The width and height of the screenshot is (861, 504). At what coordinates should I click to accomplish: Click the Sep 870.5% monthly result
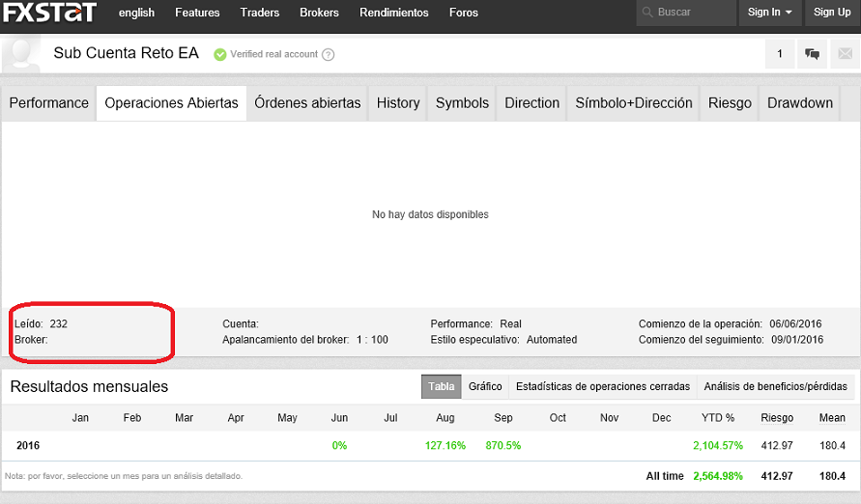(503, 446)
